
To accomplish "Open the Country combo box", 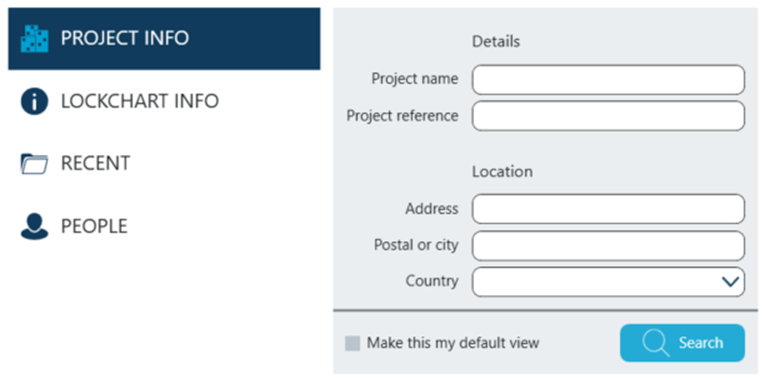I will coord(608,281).
